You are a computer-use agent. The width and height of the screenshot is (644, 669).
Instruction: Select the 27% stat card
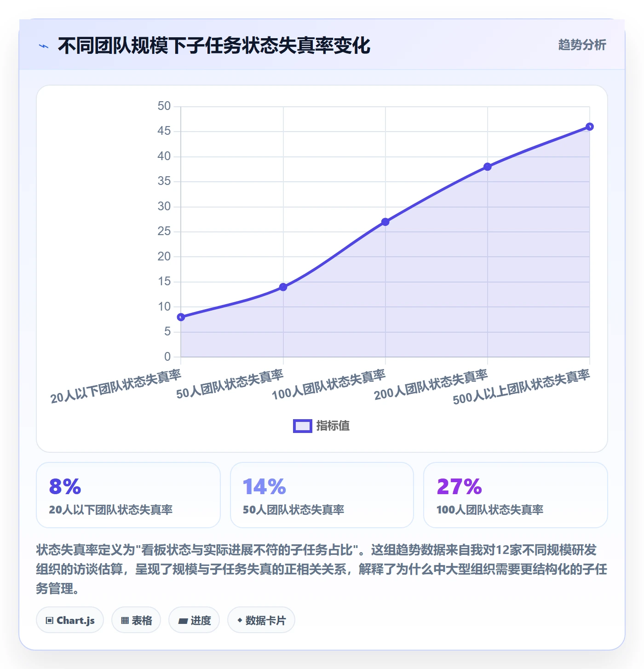pos(516,495)
